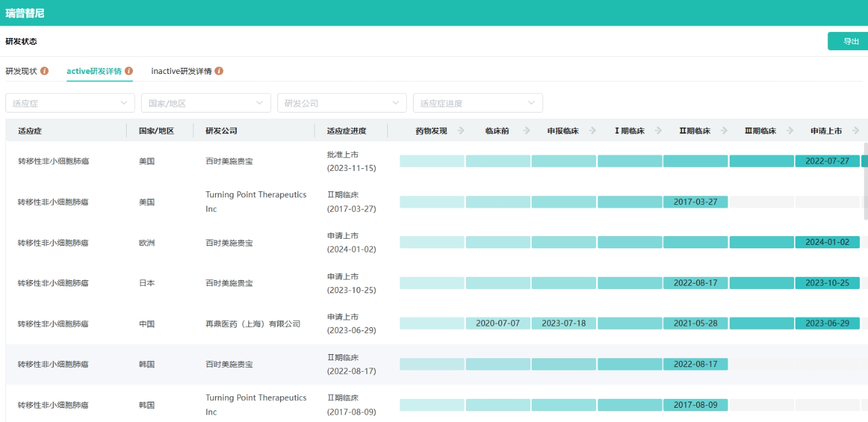Open the 国家/地区 filter dropdown
This screenshot has width=868, height=422.
(x=206, y=103)
